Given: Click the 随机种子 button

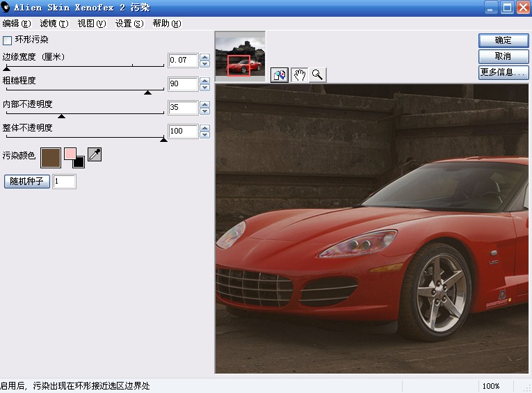Looking at the screenshot, I should pos(27,182).
